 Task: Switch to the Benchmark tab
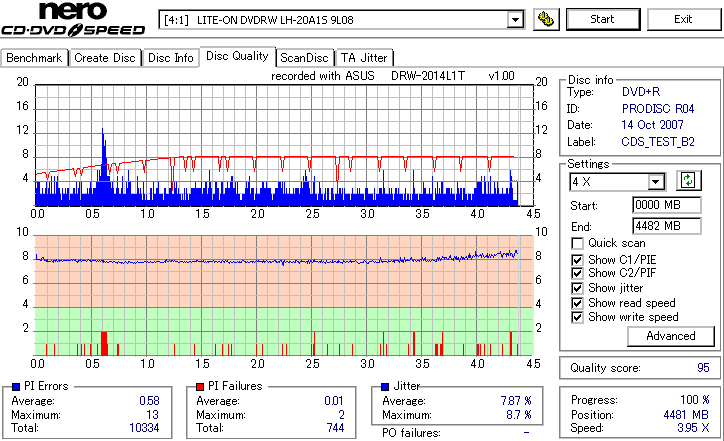coord(34,58)
